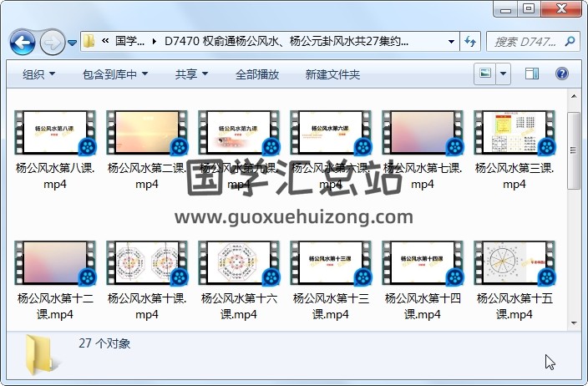Open the 共享 menu
This screenshot has height=386, width=588.
coord(191,74)
